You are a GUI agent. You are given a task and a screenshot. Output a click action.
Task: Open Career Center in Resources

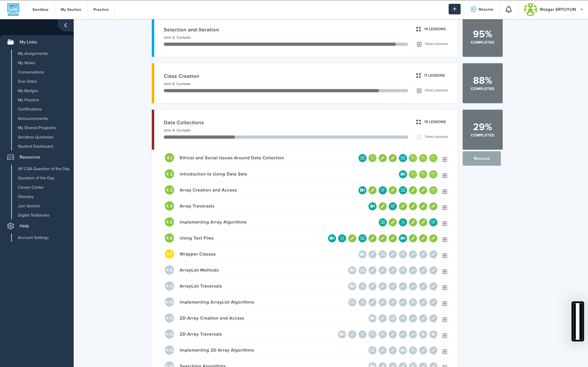point(31,187)
